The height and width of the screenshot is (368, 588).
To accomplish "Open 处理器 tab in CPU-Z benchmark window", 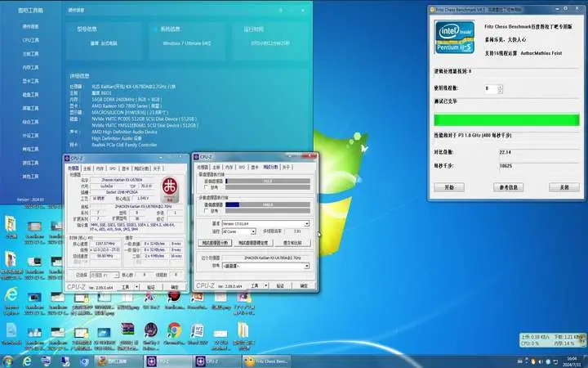I will tap(203, 167).
